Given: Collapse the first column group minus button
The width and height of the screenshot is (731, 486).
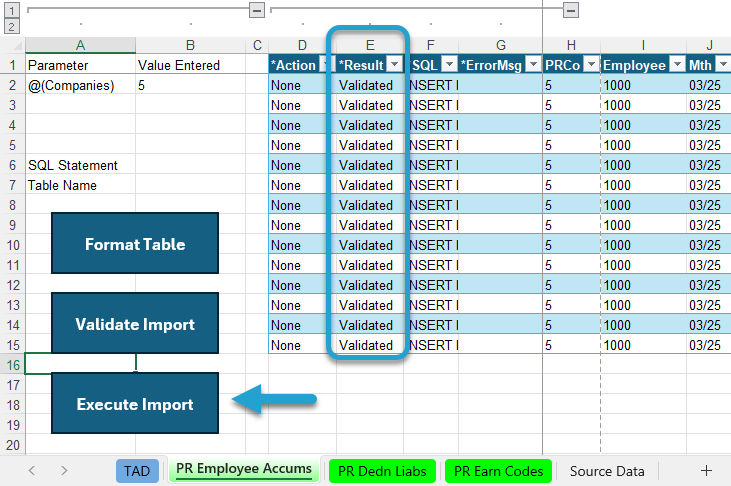Looking at the screenshot, I should point(257,10).
